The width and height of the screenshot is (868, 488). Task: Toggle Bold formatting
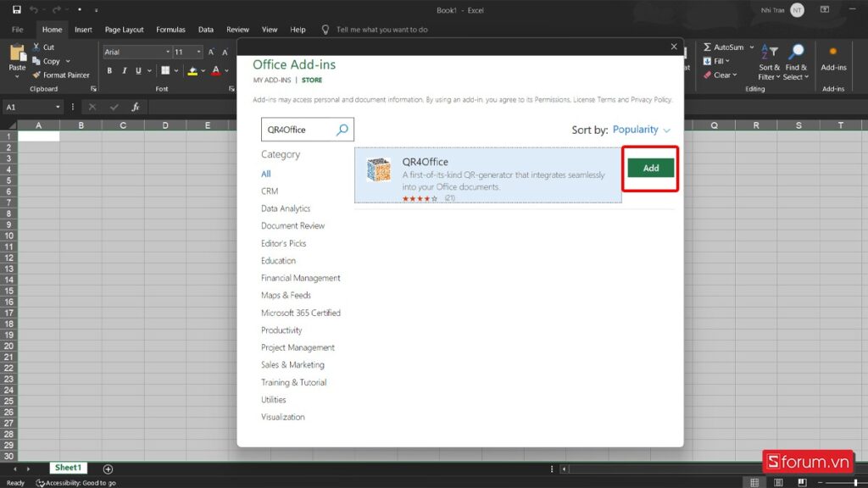(x=109, y=70)
